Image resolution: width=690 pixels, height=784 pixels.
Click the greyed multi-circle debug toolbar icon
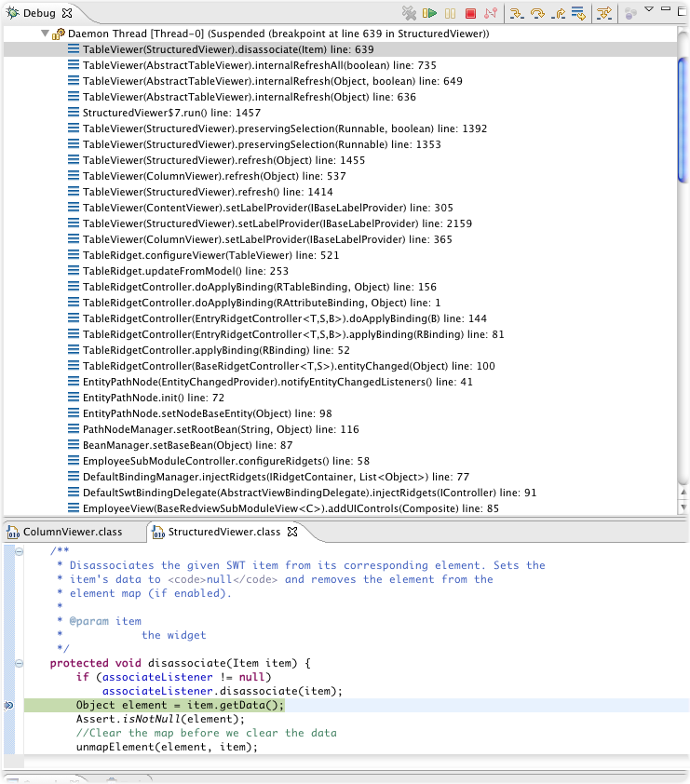click(x=630, y=13)
